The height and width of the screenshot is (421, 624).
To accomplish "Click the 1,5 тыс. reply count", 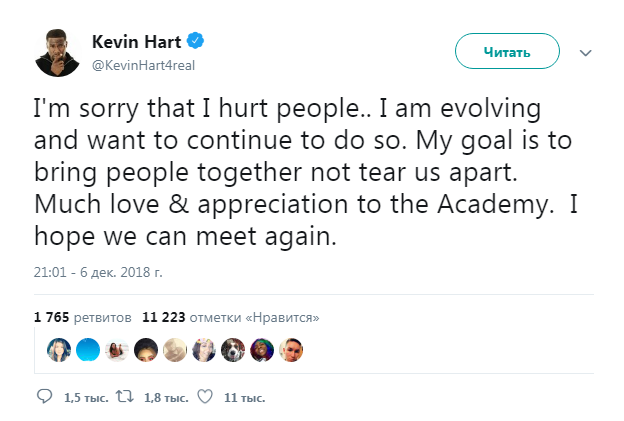I will point(86,398).
